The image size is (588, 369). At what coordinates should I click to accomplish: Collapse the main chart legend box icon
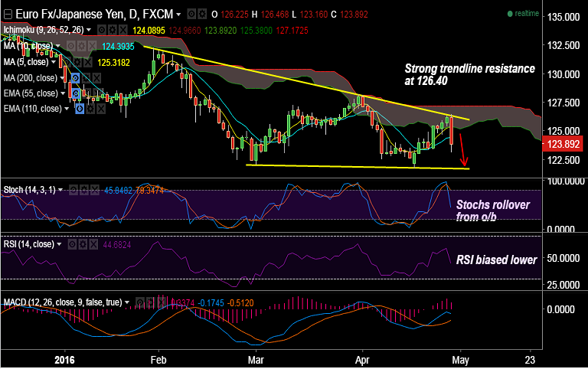pos(8,15)
